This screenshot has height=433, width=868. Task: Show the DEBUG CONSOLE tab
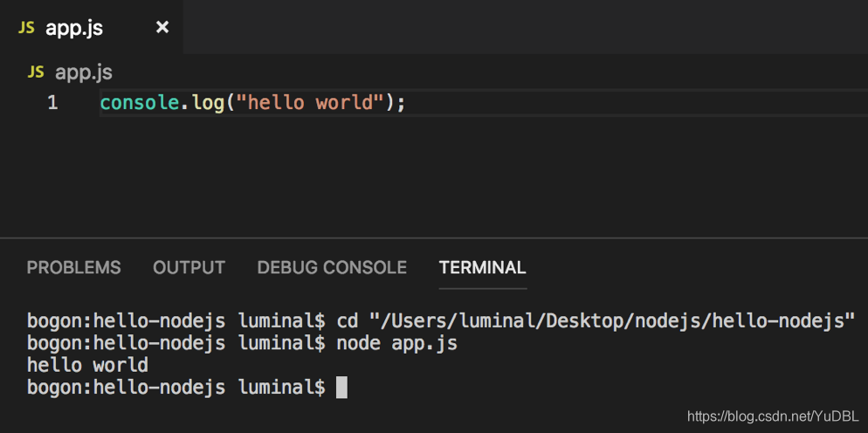pyautogui.click(x=332, y=268)
